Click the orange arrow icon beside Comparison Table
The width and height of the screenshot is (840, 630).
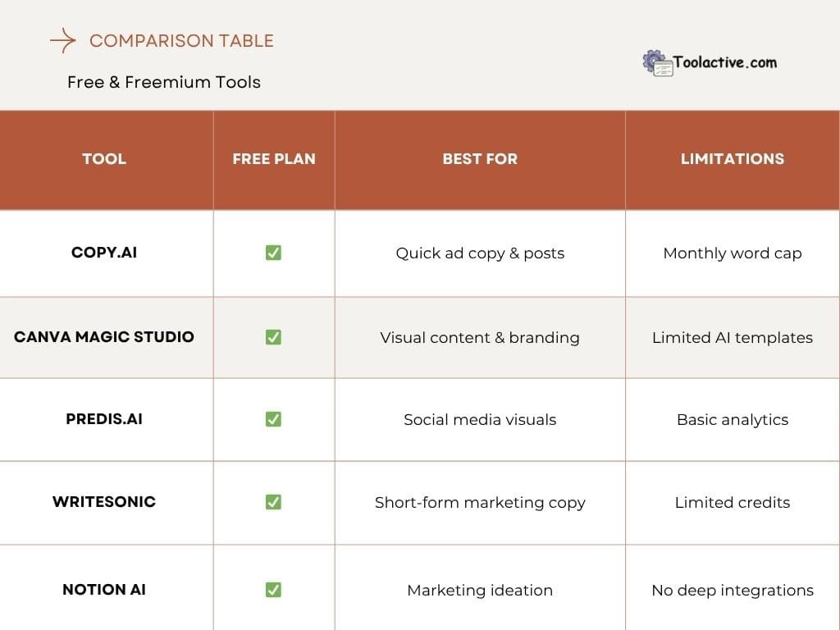point(62,40)
